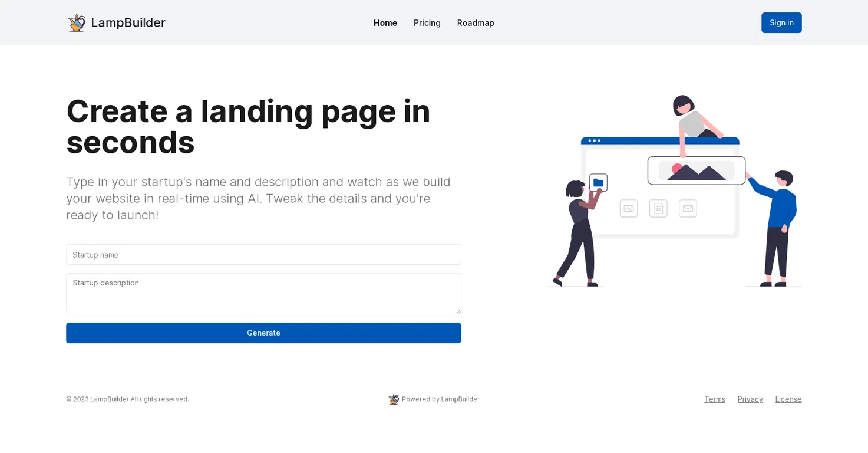Click the Generate button
The height and width of the screenshot is (453, 868).
pyautogui.click(x=263, y=333)
